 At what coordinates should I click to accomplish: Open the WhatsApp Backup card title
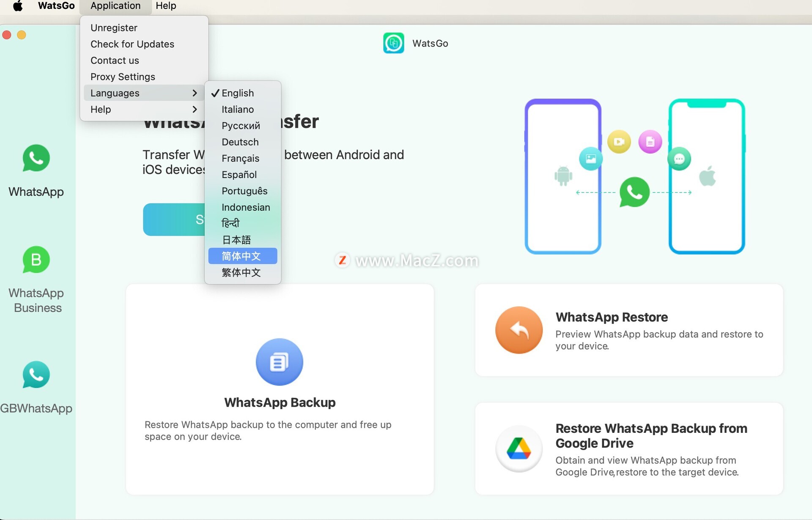coord(280,402)
